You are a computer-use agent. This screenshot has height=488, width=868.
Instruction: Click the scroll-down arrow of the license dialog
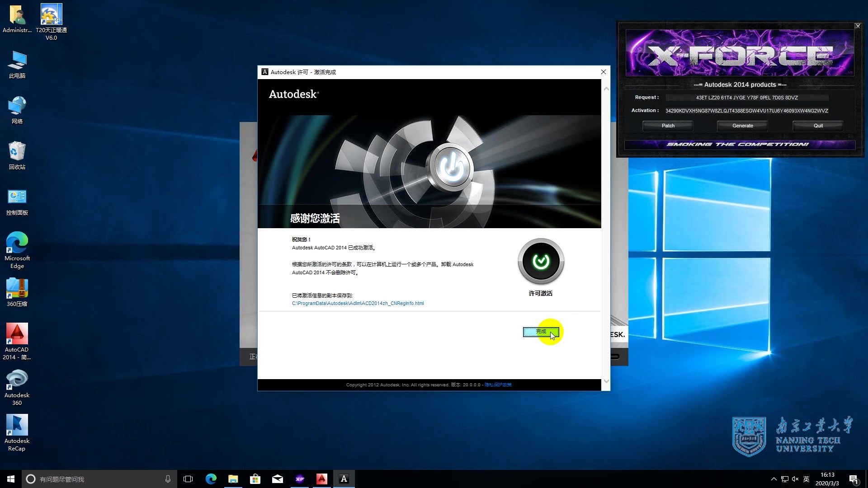point(606,381)
